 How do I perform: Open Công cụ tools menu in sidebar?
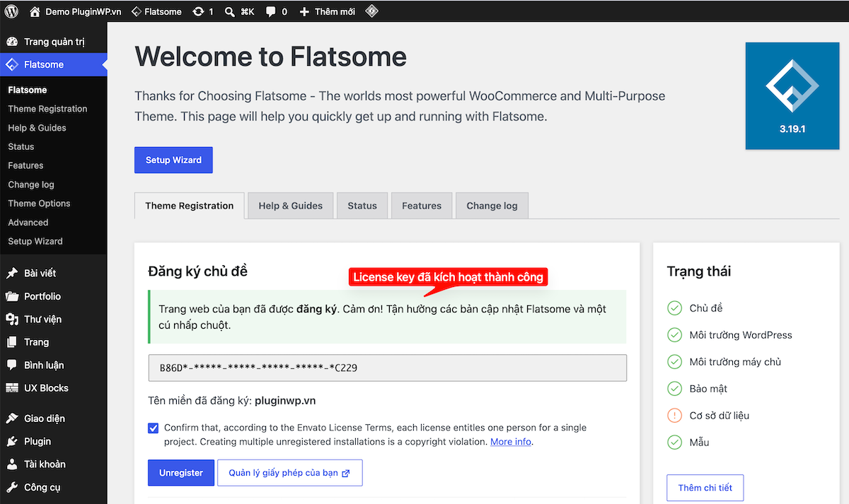point(53,487)
